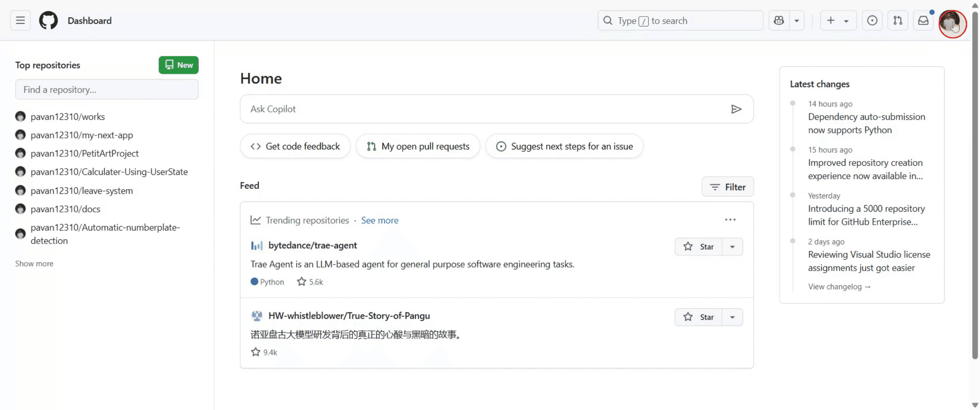Click the Dashboard title text
The image size is (980, 410).
click(89, 21)
